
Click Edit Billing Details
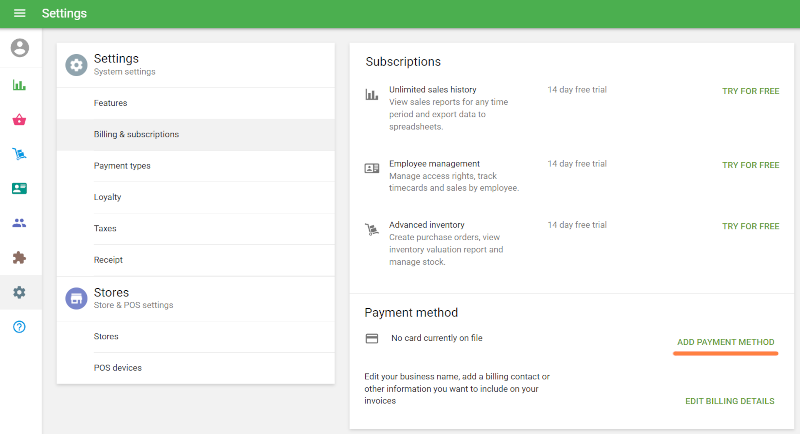[x=729, y=401]
